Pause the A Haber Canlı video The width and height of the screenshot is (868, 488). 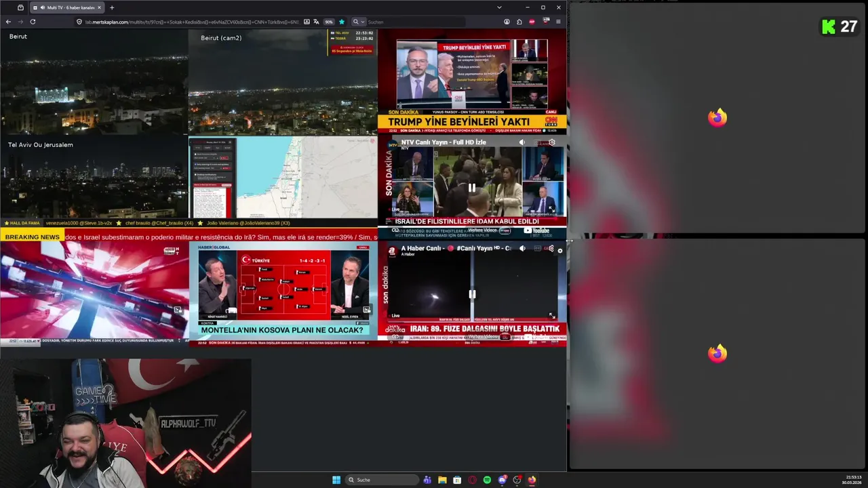(x=472, y=294)
